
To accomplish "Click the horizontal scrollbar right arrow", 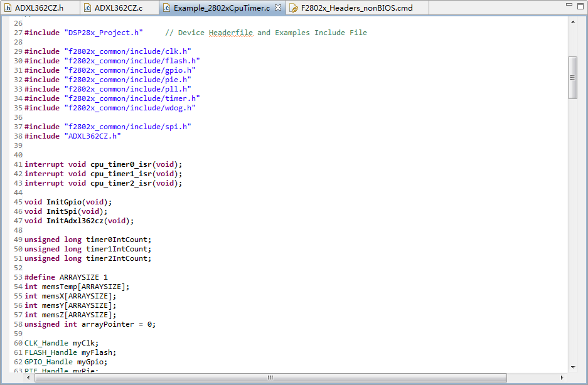I will [562, 377].
